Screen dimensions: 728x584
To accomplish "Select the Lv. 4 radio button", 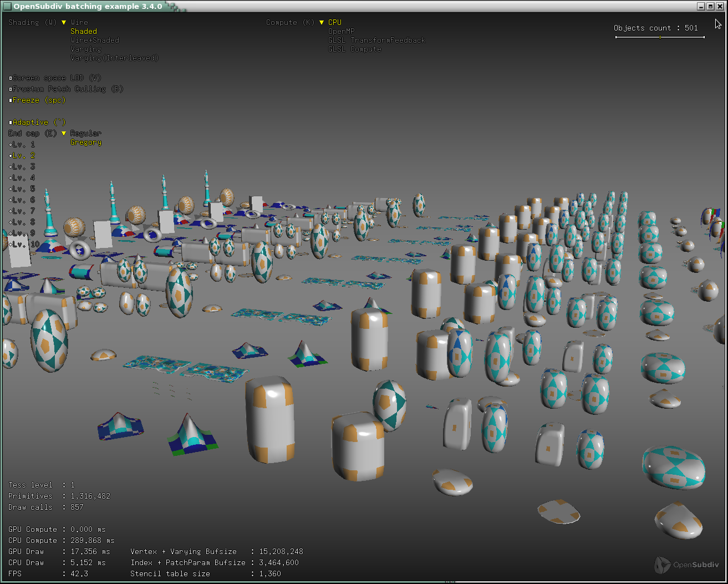I will click(x=11, y=178).
